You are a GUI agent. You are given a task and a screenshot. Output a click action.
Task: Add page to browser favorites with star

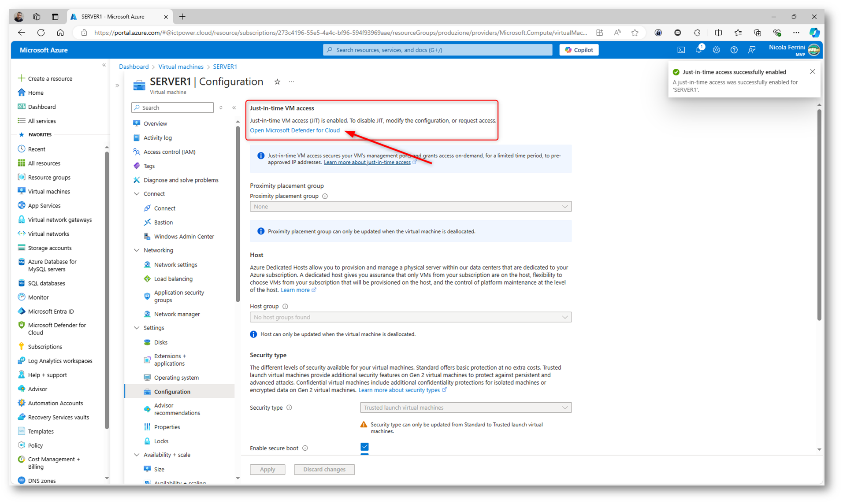click(x=635, y=33)
